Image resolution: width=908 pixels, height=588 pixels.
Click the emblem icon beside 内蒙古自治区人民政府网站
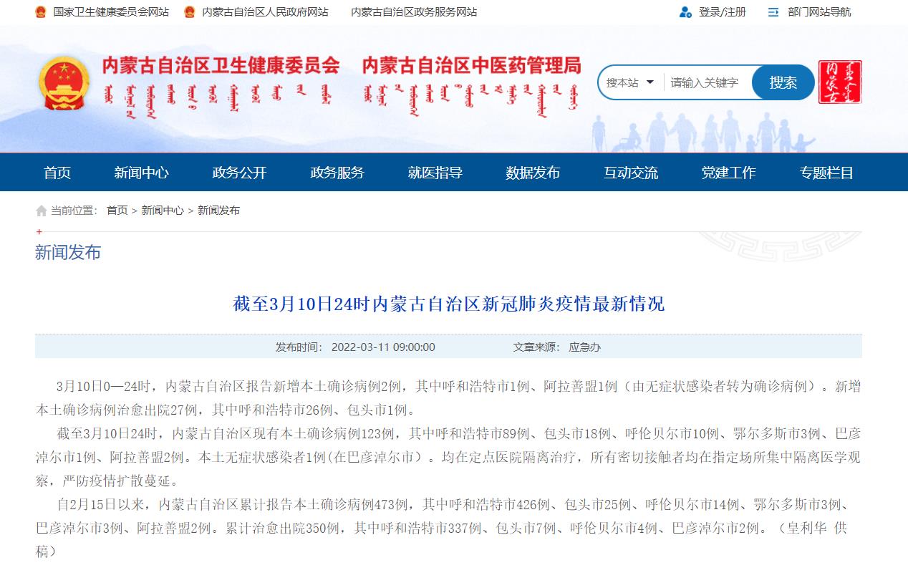pyautogui.click(x=190, y=12)
